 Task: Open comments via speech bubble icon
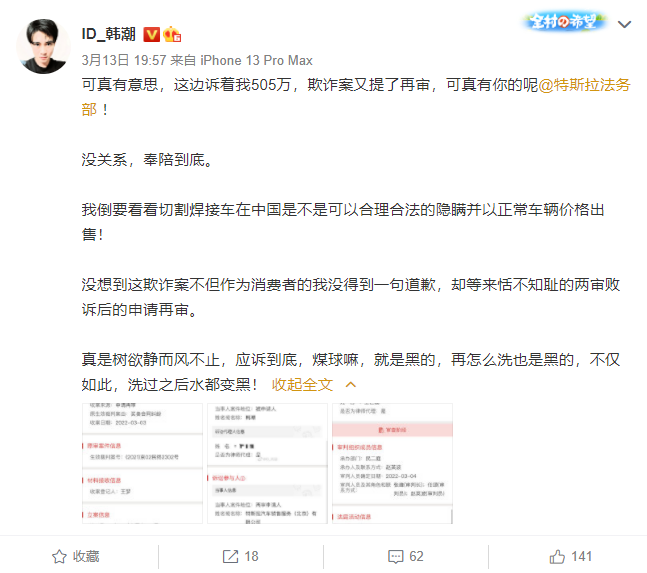395,556
